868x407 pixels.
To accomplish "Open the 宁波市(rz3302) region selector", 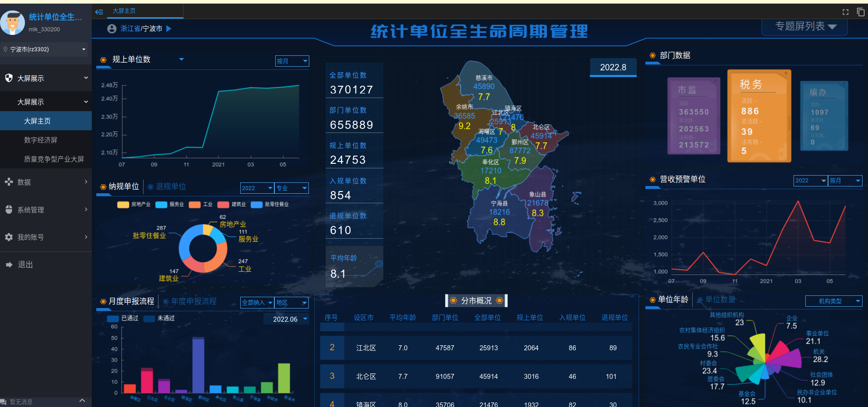I will click(45, 49).
